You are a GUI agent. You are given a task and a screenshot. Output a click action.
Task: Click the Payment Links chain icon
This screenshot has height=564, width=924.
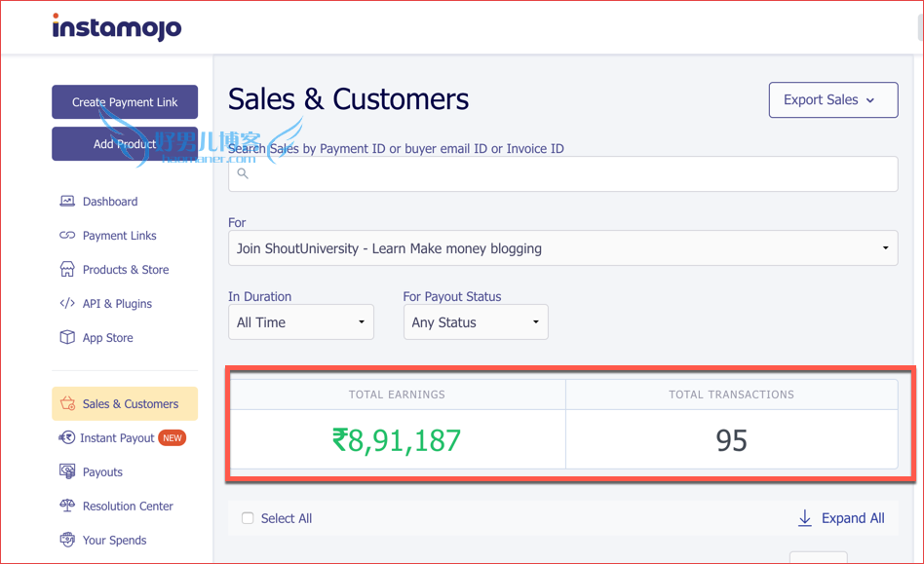pos(67,236)
